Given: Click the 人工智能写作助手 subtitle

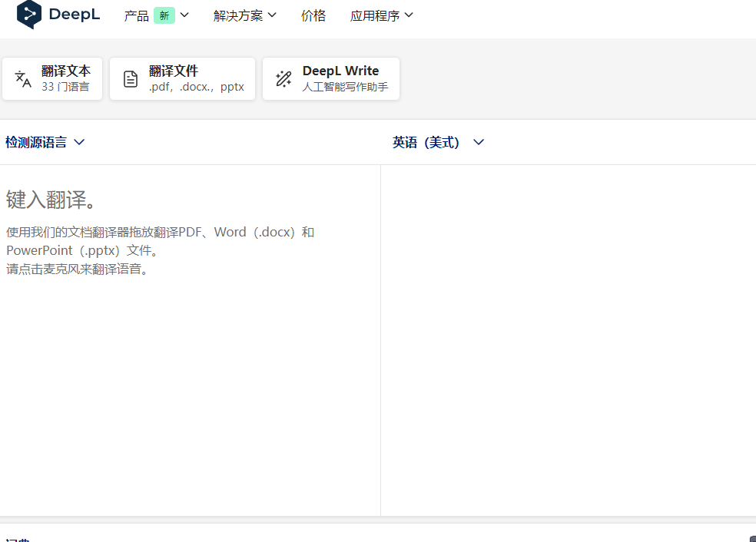Looking at the screenshot, I should (x=345, y=87).
